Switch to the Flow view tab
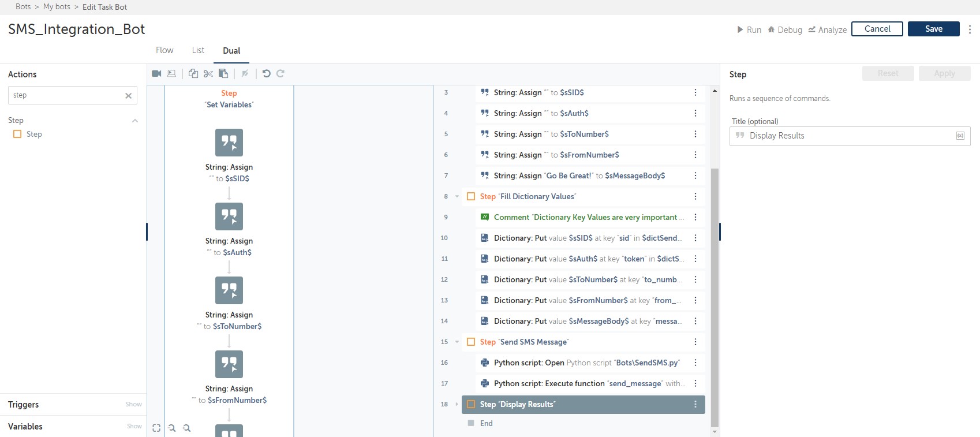This screenshot has height=437, width=980. pyautogui.click(x=164, y=50)
